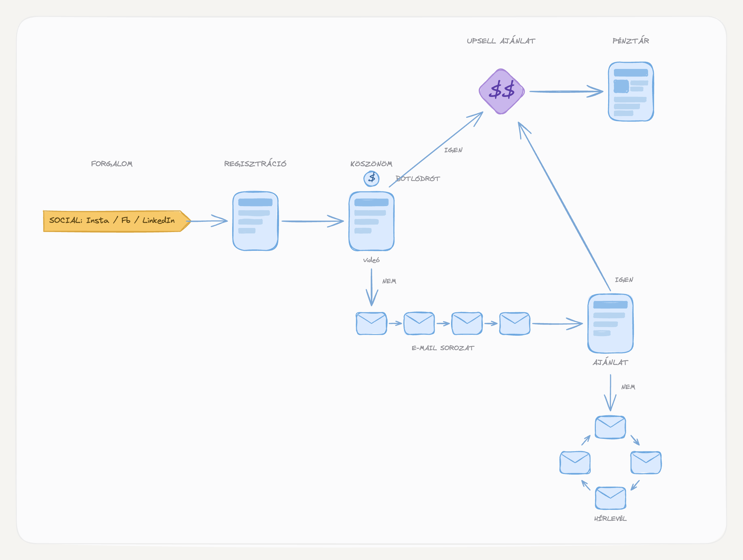The height and width of the screenshot is (560, 743).
Task: Click the Pénztár checkout page icon
Action: pos(631,91)
